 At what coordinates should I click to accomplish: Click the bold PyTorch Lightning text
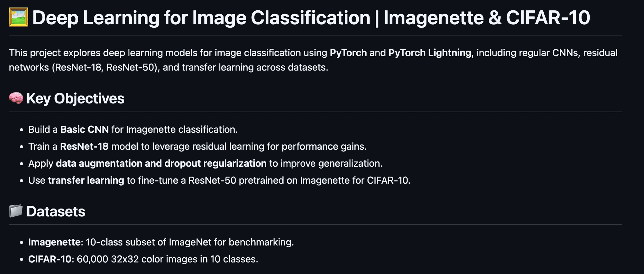[x=430, y=53]
